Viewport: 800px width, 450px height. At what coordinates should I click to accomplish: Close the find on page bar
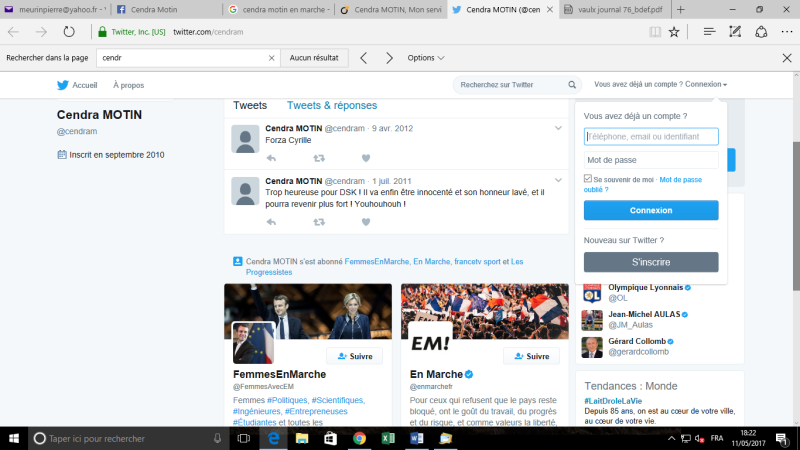[x=787, y=58]
